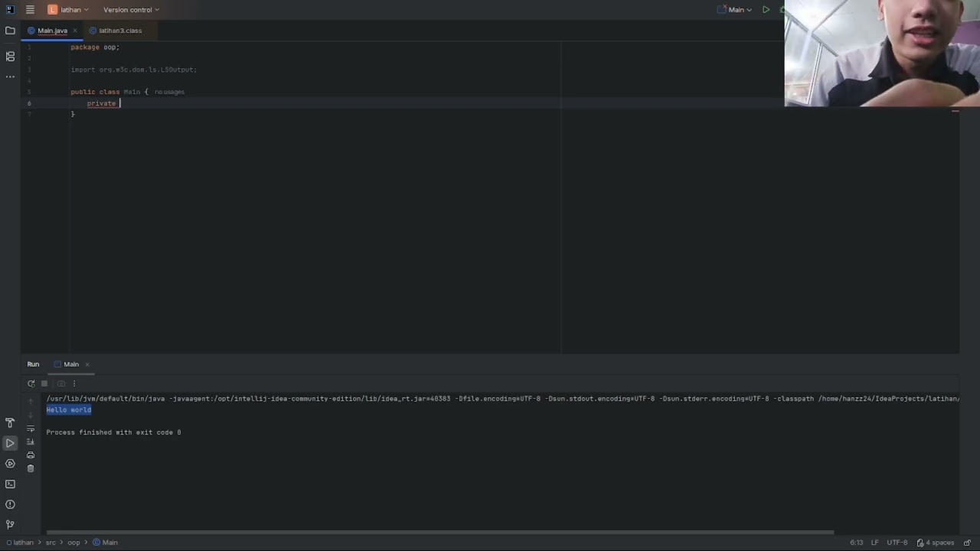Click the error stripe mark in editor
The width and height of the screenshot is (980, 551).
[x=955, y=112]
